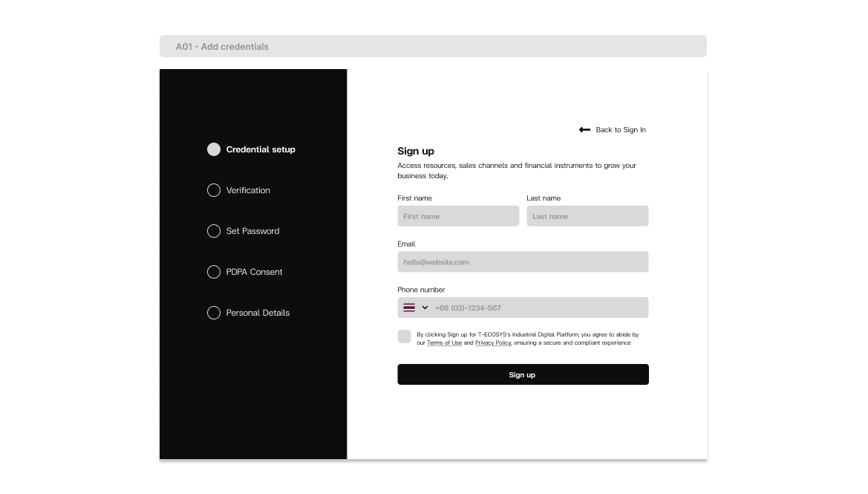Screen dimensions: 868x494
Task: Click the Personal Details step circle
Action: [214, 313]
